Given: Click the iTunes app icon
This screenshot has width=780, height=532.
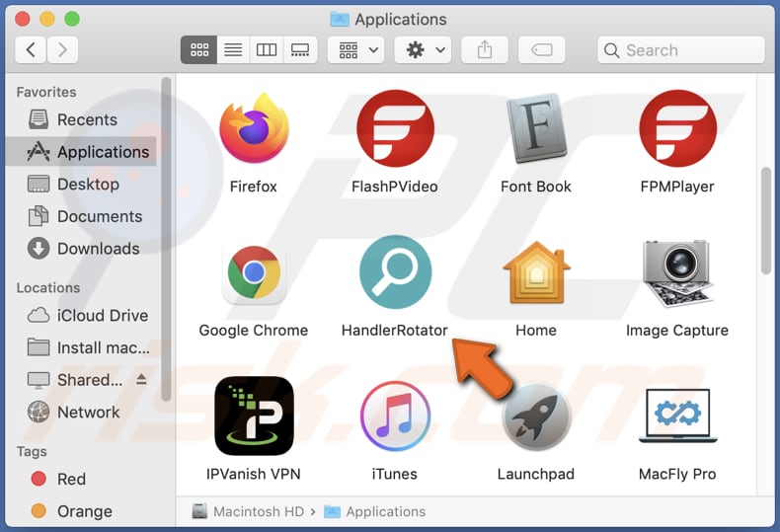Looking at the screenshot, I should point(395,416).
